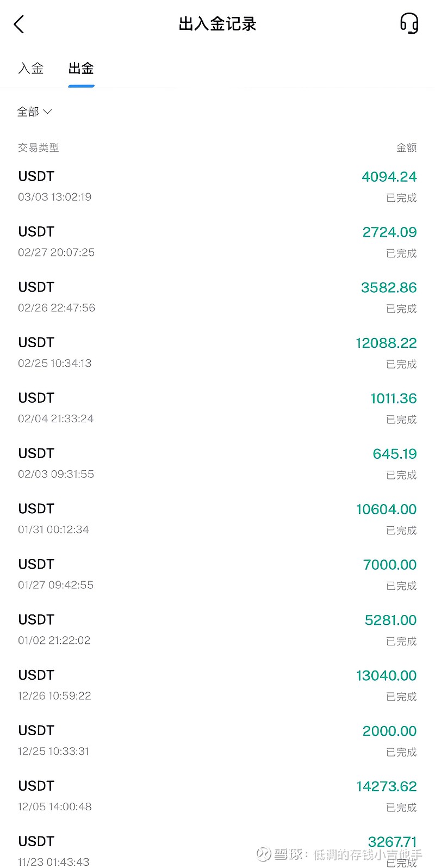Expand the 全部 filter dropdown
This screenshot has width=435, height=868.
[x=34, y=112]
